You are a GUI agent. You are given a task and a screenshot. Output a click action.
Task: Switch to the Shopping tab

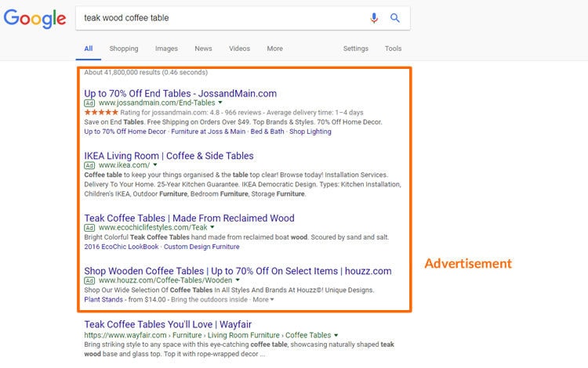tap(124, 49)
